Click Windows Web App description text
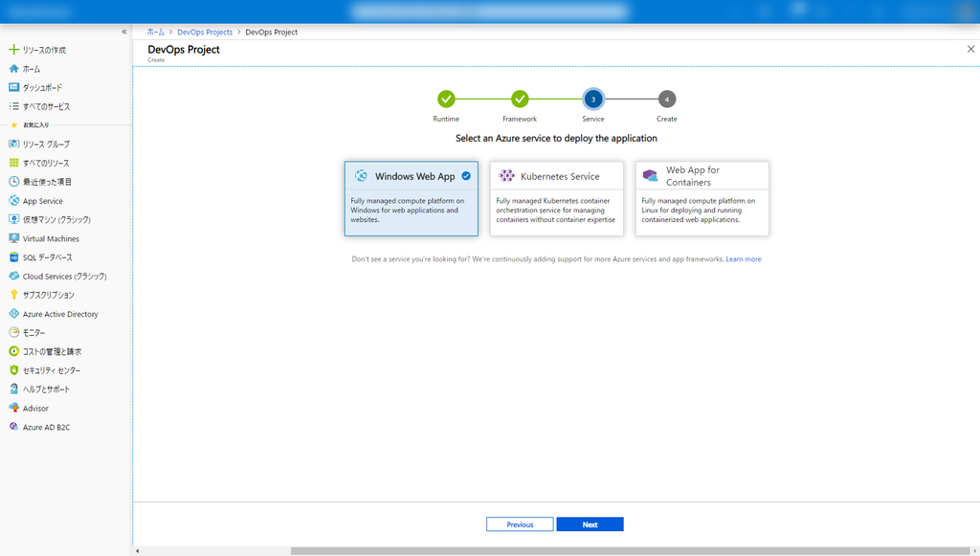This screenshot has height=556, width=980. tap(408, 210)
